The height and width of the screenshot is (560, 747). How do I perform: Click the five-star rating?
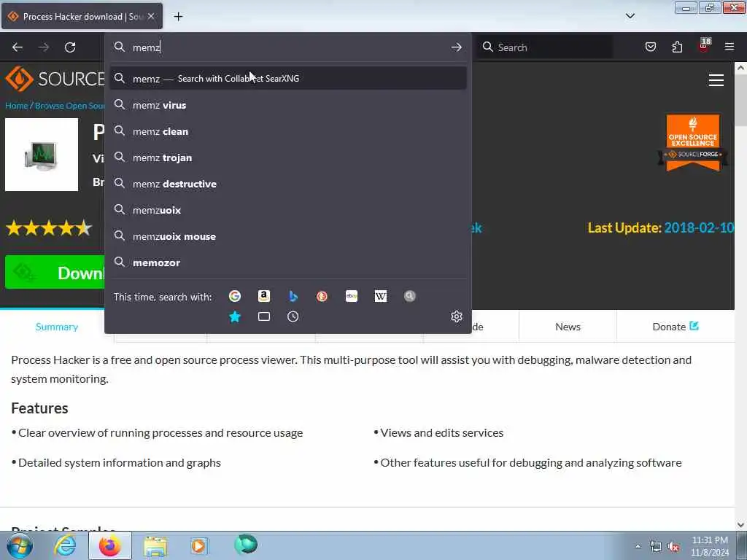tap(49, 228)
